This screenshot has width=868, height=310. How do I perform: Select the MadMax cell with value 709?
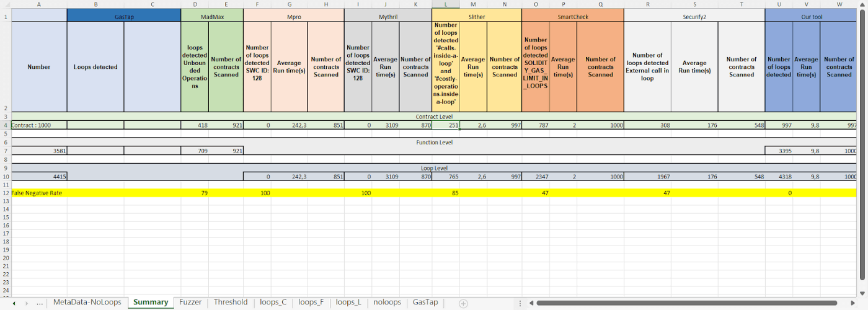tap(195, 151)
